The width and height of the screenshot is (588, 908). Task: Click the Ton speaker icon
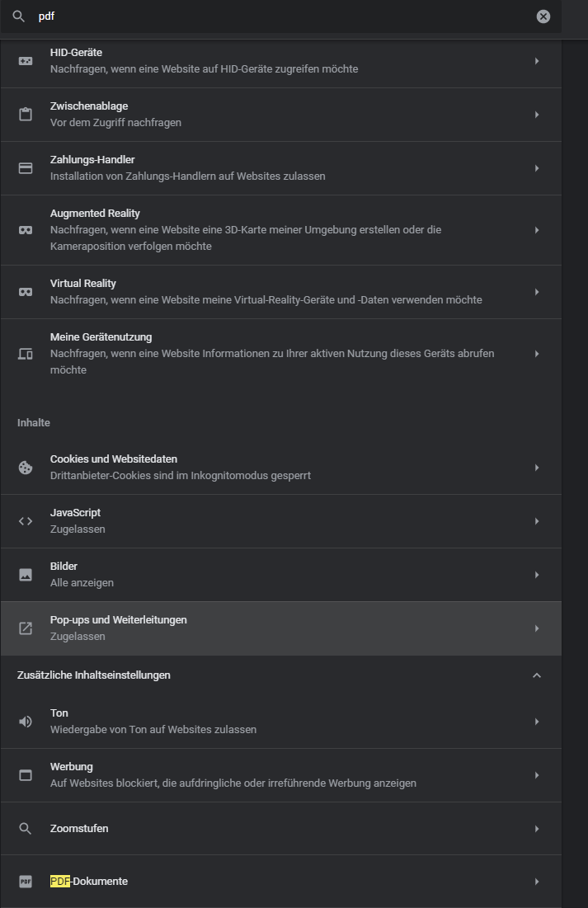click(26, 722)
